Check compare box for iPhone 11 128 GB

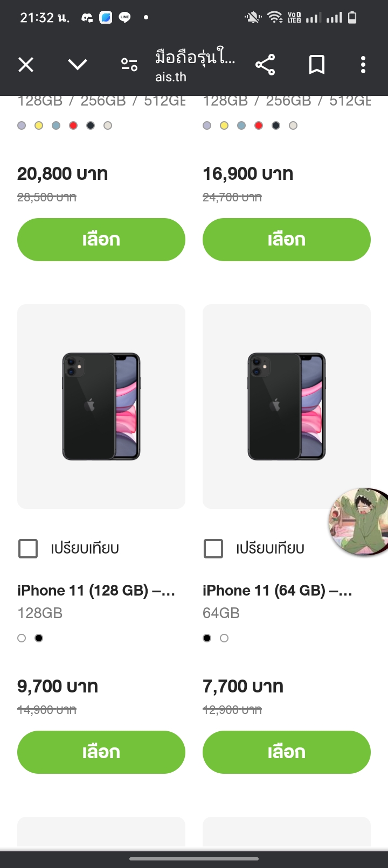[28, 549]
